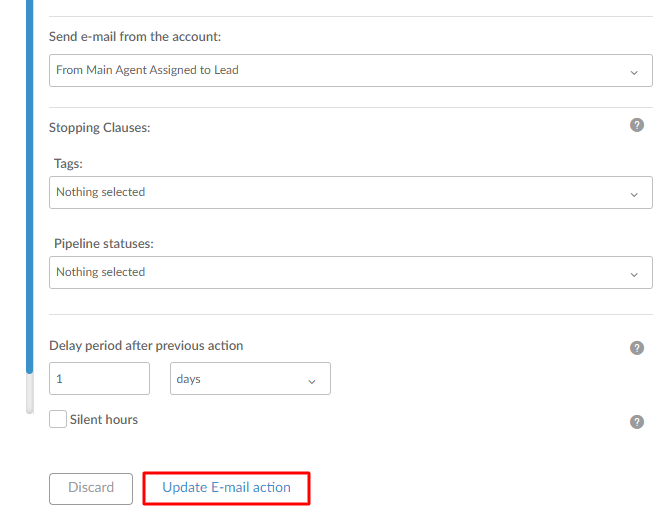Expand the Tags stopping clause dropdown
The width and height of the screenshot is (665, 515).
click(x=351, y=193)
